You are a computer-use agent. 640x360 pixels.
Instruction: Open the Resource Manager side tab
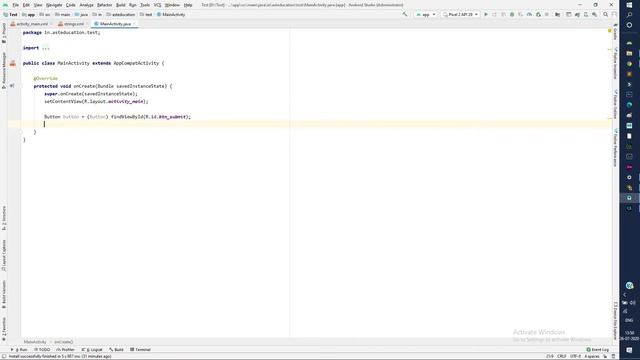click(x=4, y=70)
